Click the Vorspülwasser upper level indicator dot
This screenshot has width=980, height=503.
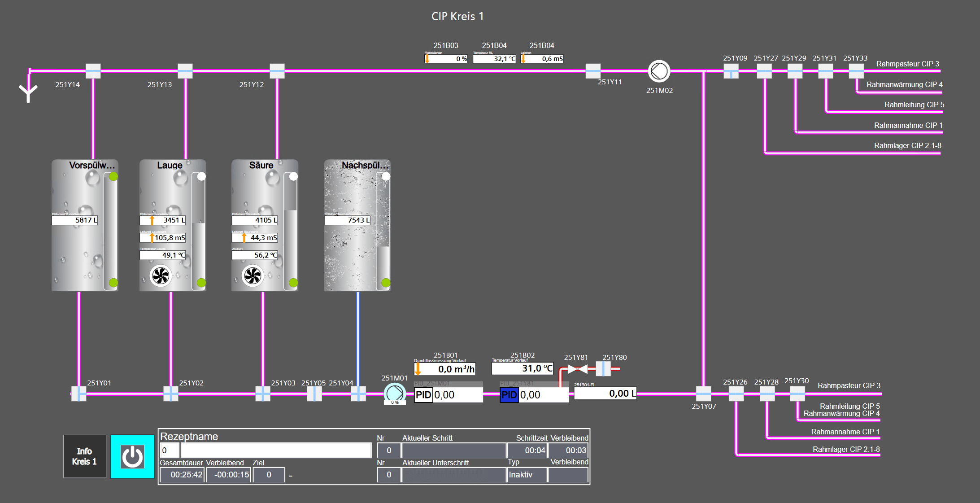[x=113, y=176]
